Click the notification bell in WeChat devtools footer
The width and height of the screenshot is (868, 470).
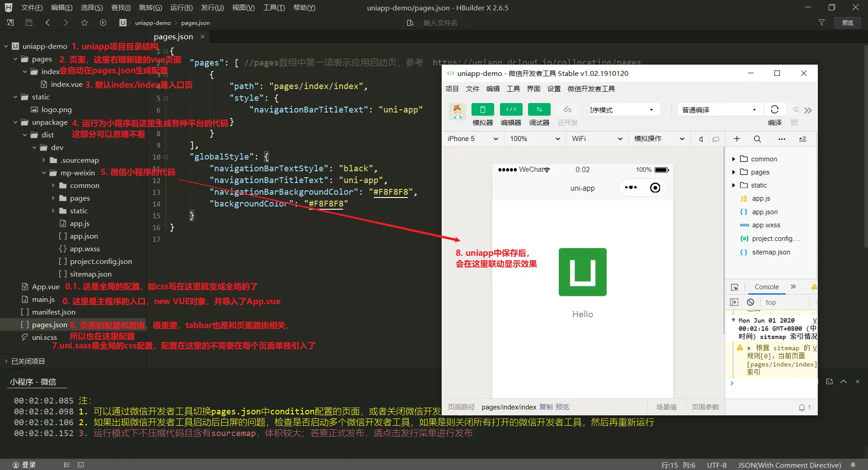click(802, 408)
